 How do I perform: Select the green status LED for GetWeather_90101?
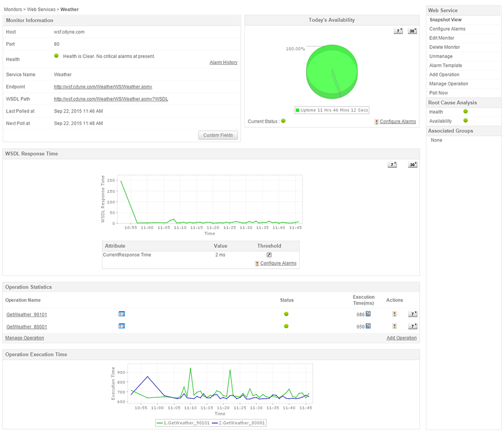point(286,313)
